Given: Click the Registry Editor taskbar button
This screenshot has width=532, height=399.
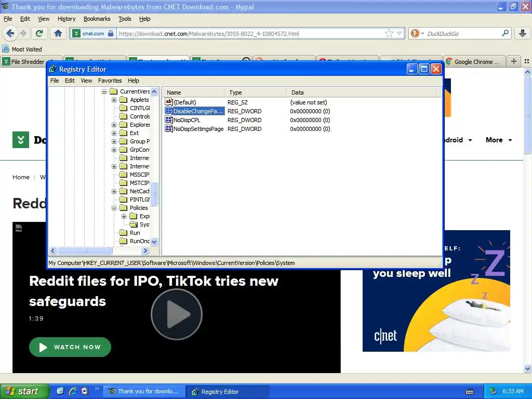Looking at the screenshot, I should (x=228, y=392).
